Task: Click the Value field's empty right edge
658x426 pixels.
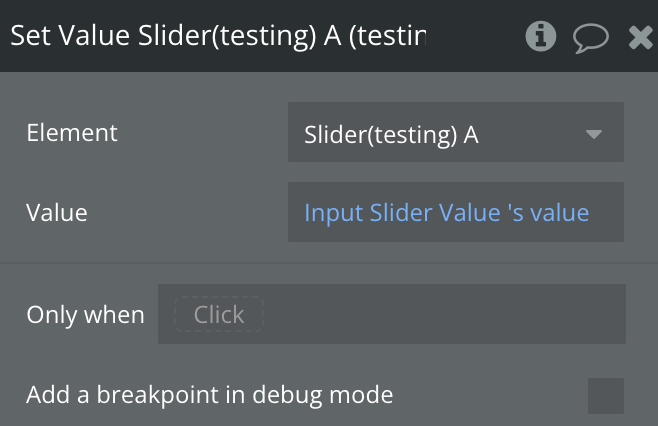Action: [x=609, y=213]
